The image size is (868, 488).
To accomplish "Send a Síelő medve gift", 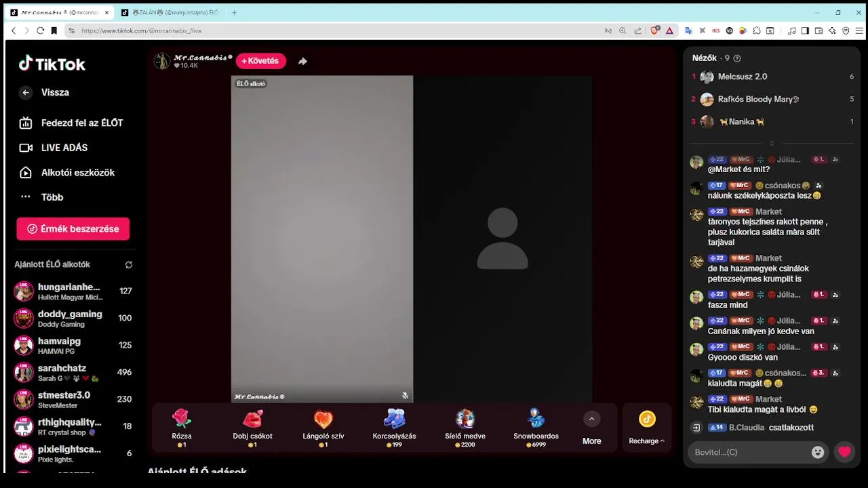I will 465,428.
